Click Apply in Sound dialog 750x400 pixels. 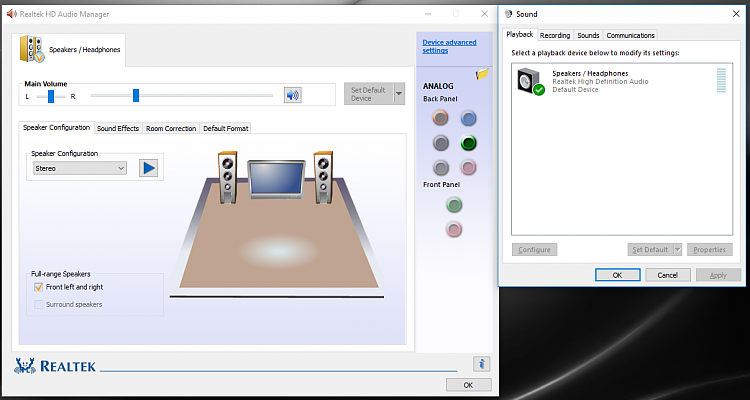click(718, 275)
